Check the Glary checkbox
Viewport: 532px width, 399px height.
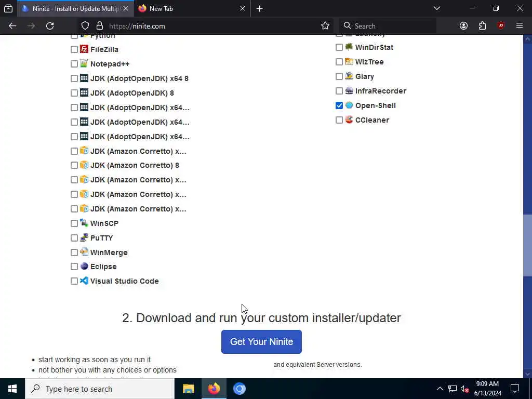[x=339, y=76]
